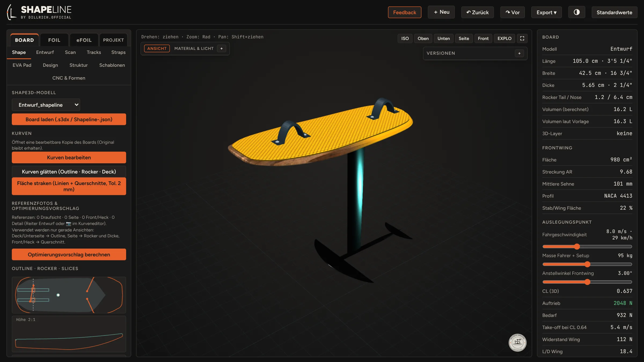Screen dimensions: 644x362
Task: Switch viewport to Unten view
Action: [444, 38]
